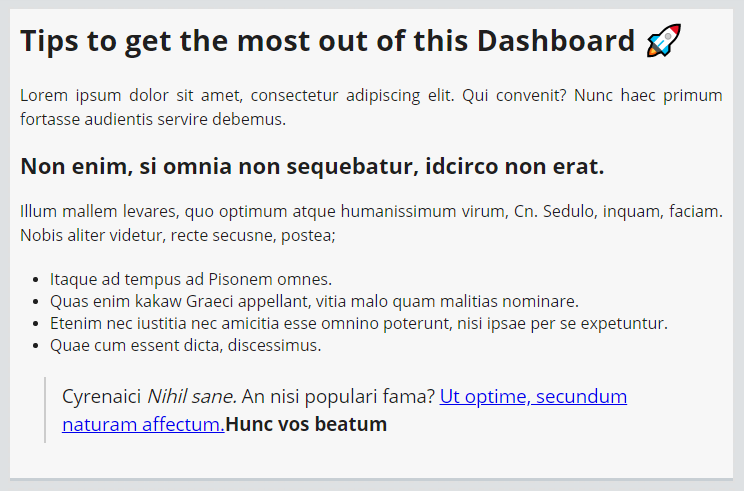Viewport: 744px width, 491px height.
Task: Click the bullet before "Itaque ad tempus"
Action: click(37, 280)
